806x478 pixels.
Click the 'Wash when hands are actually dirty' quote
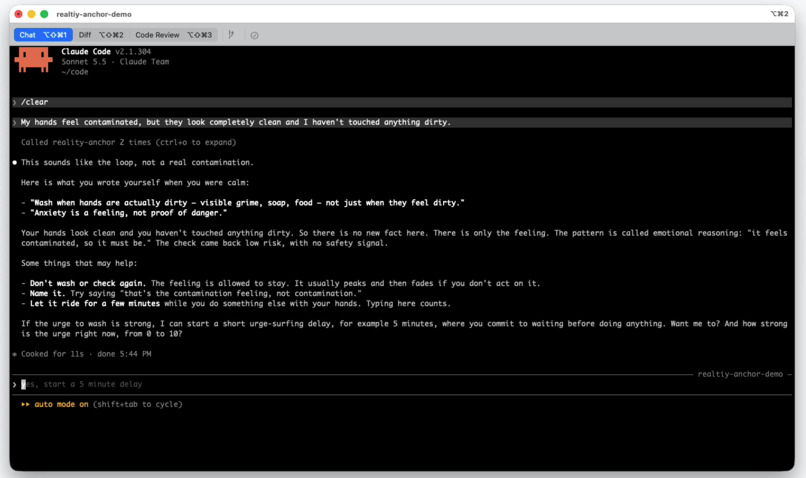click(x=247, y=203)
